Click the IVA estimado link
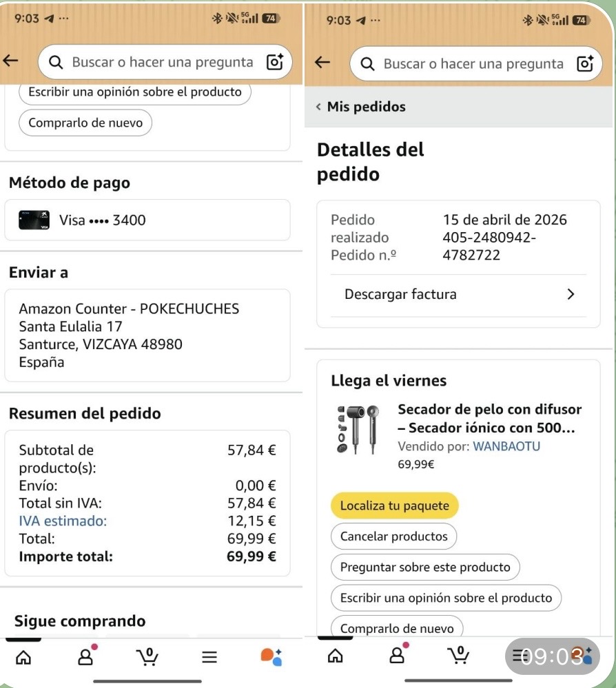The width and height of the screenshot is (616, 688). pyautogui.click(x=63, y=521)
